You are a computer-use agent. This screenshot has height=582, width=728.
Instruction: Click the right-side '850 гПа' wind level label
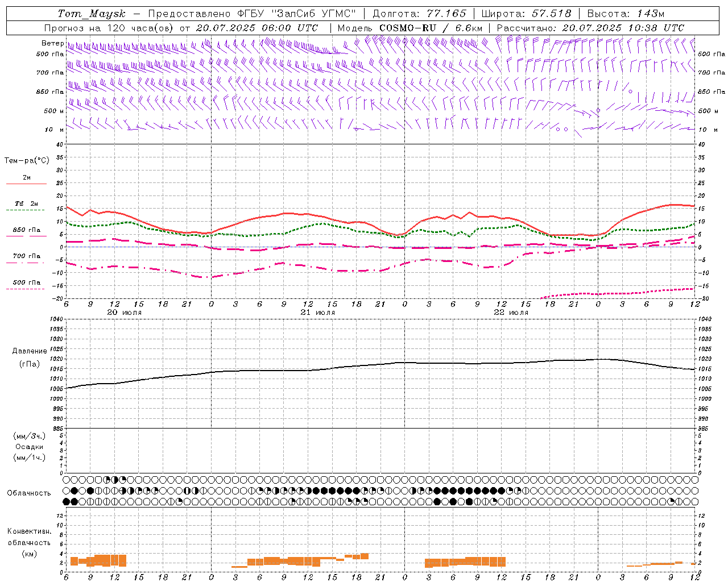[x=712, y=92]
